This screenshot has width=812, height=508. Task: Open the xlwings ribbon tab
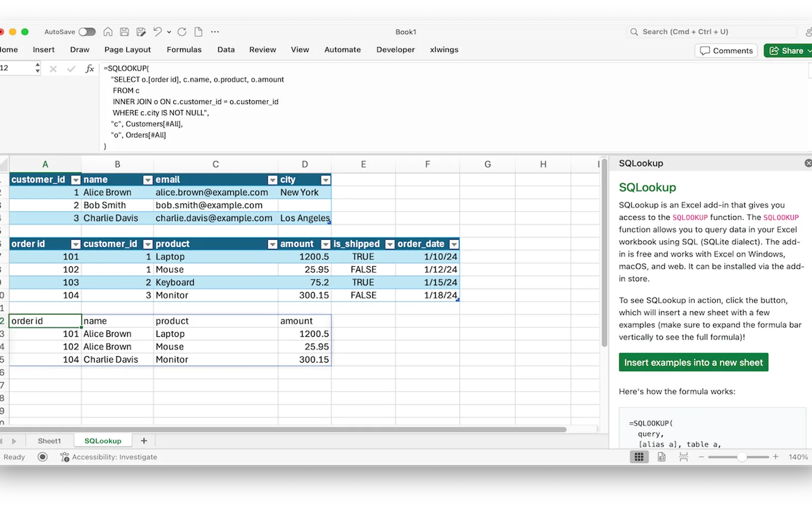click(x=444, y=50)
